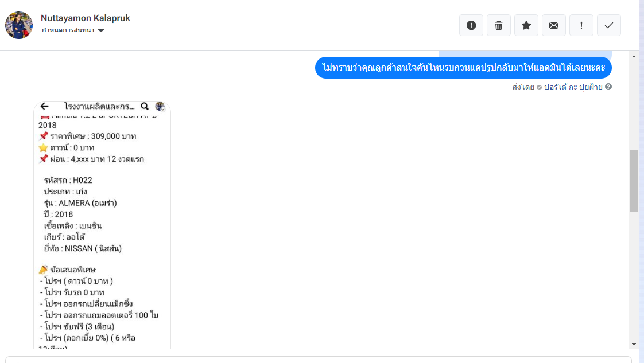
Task: Focus the reply input box at bottom
Action: (x=319, y=360)
